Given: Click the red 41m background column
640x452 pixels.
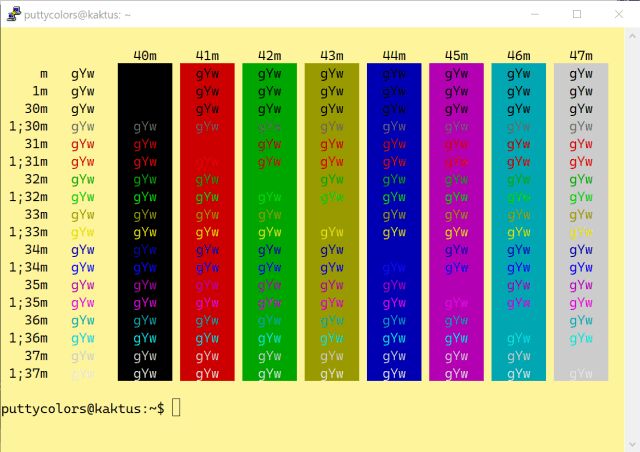Looking at the screenshot, I should coord(207,222).
